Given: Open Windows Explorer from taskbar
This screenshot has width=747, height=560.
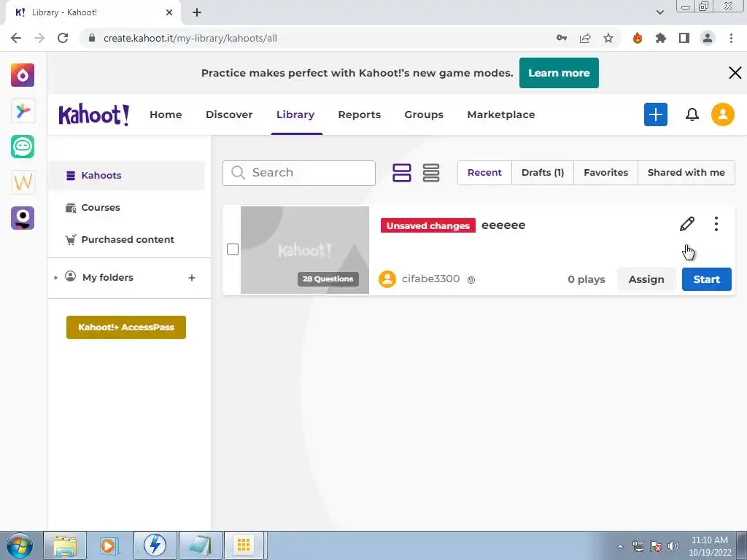Looking at the screenshot, I should [x=65, y=545].
